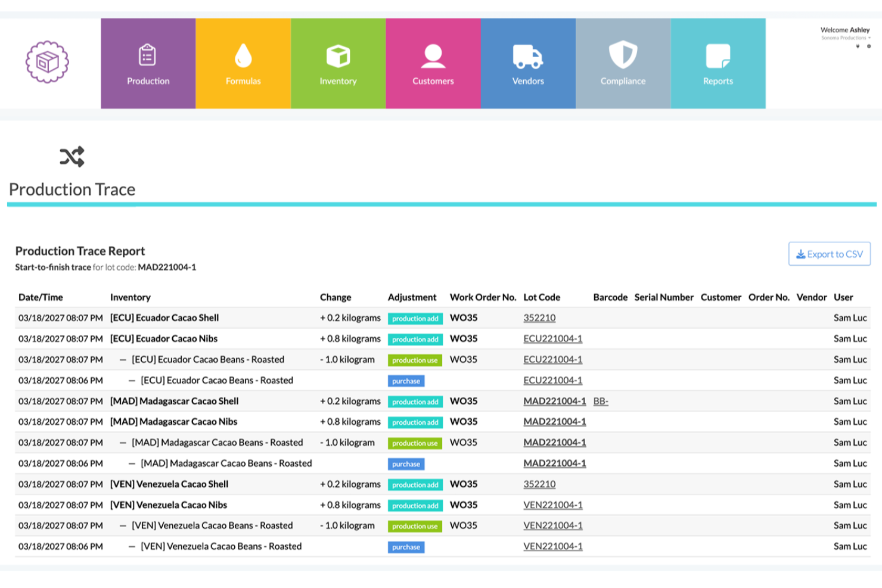Open lot code ECU221004-1 link

pyautogui.click(x=554, y=338)
